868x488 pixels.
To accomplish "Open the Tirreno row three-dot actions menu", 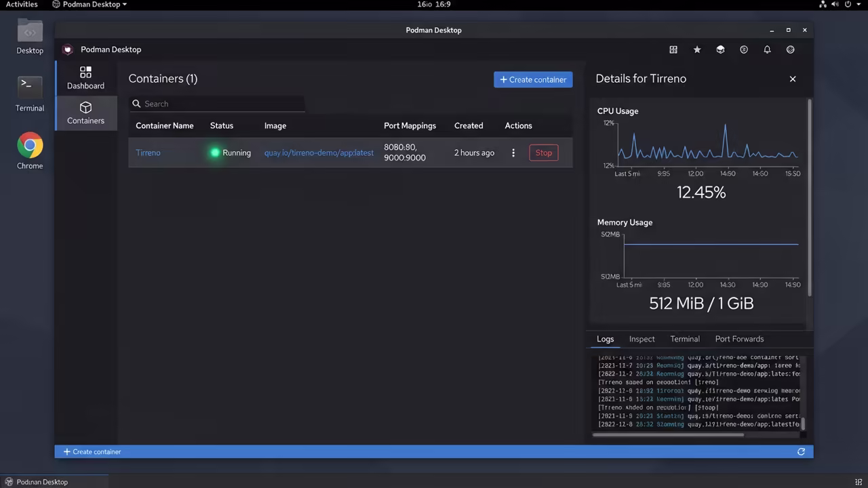I will pos(513,152).
